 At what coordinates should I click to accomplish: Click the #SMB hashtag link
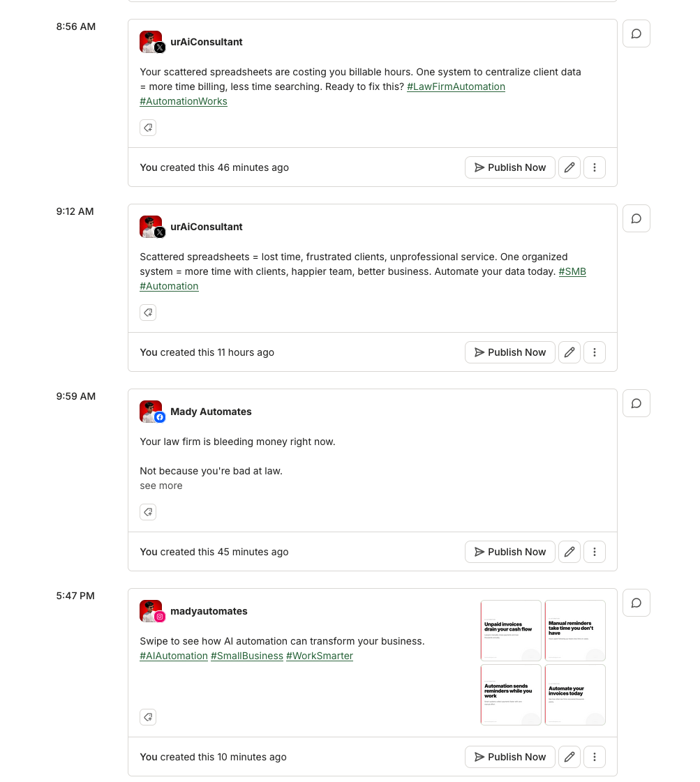[572, 271]
